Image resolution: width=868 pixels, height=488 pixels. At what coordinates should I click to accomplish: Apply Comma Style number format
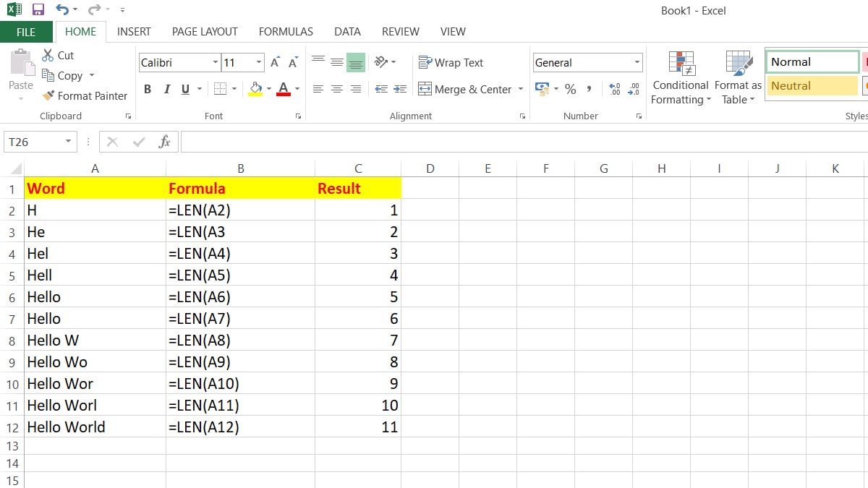tap(590, 89)
